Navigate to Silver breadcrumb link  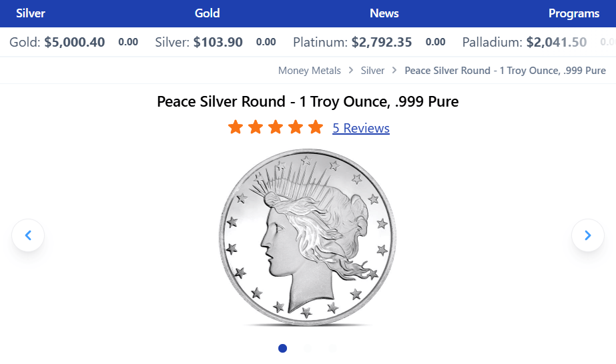[x=372, y=71]
